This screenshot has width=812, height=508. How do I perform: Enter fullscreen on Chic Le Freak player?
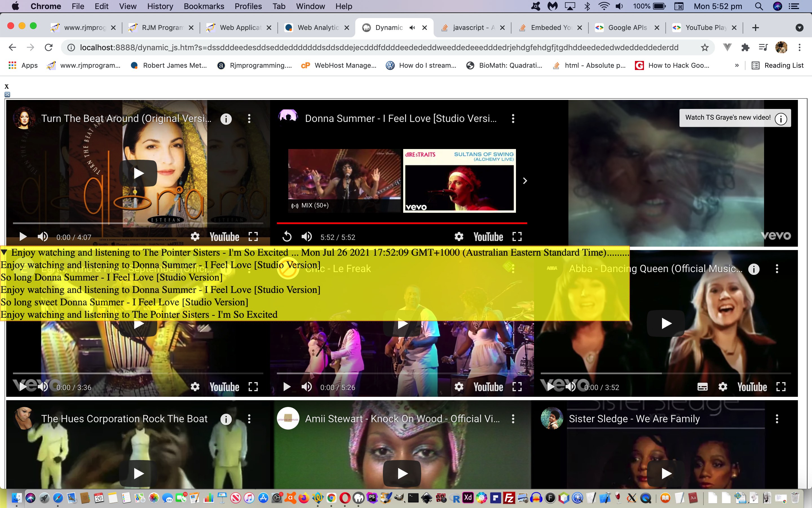tap(517, 387)
